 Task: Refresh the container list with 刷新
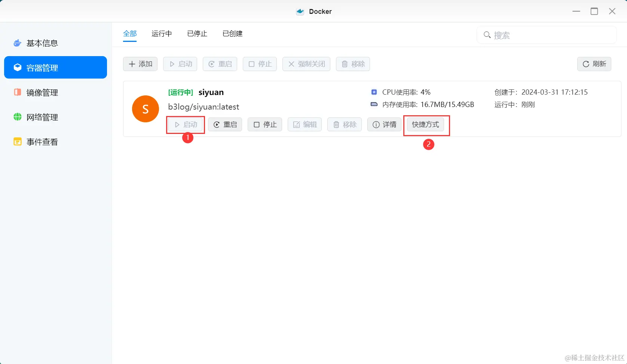coord(594,64)
